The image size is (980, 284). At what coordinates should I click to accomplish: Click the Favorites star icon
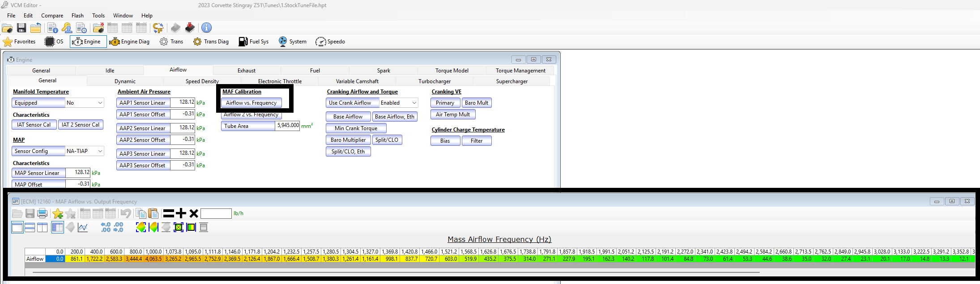tap(8, 42)
